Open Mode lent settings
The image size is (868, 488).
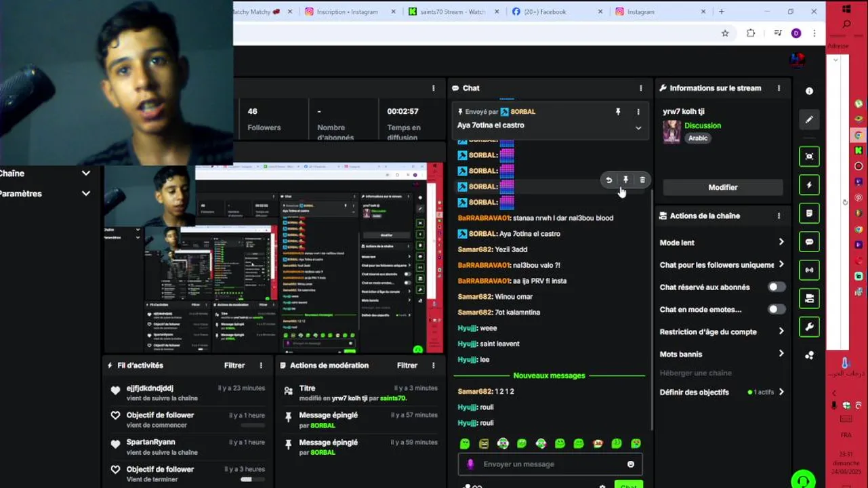[722, 242]
